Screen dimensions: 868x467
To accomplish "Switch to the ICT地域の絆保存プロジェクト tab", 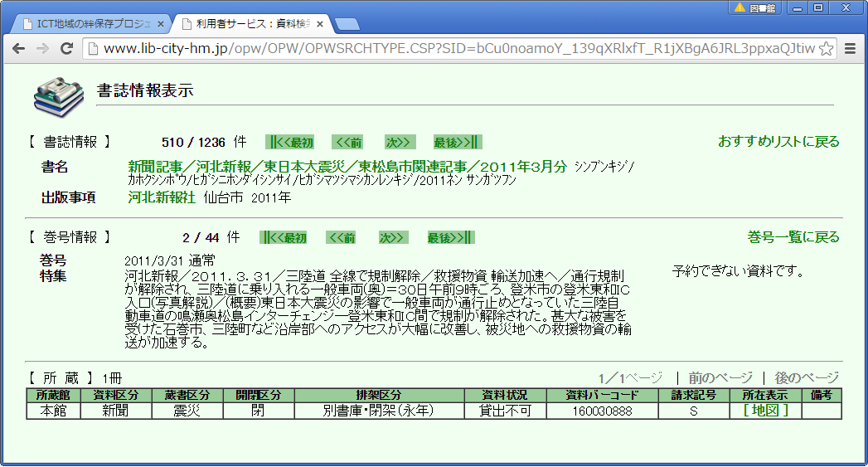I will click(90, 23).
